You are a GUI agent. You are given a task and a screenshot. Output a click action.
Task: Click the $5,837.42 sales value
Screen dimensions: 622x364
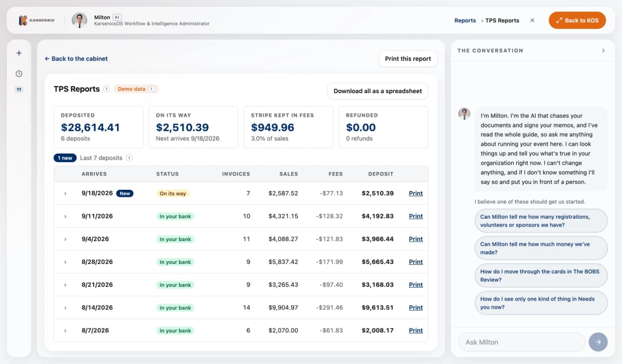(283, 262)
